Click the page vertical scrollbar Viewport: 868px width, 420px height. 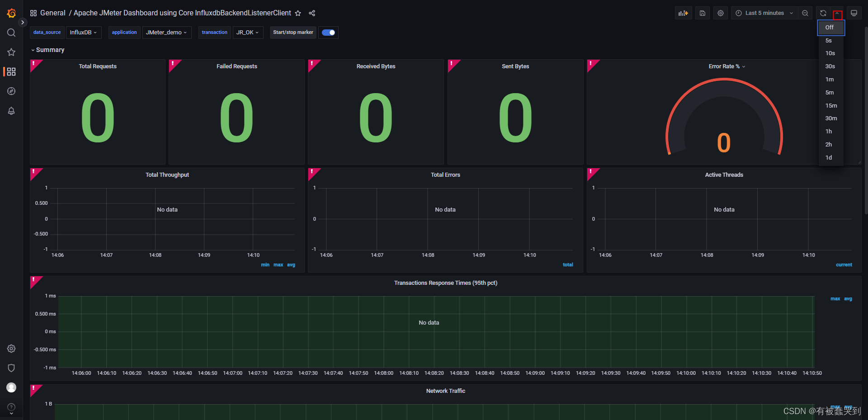click(x=866, y=120)
